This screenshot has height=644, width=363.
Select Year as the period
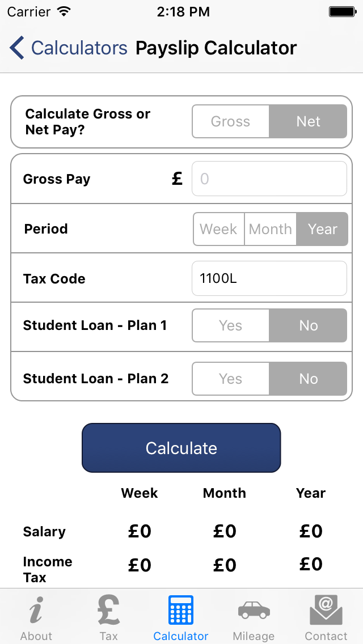coord(322,229)
